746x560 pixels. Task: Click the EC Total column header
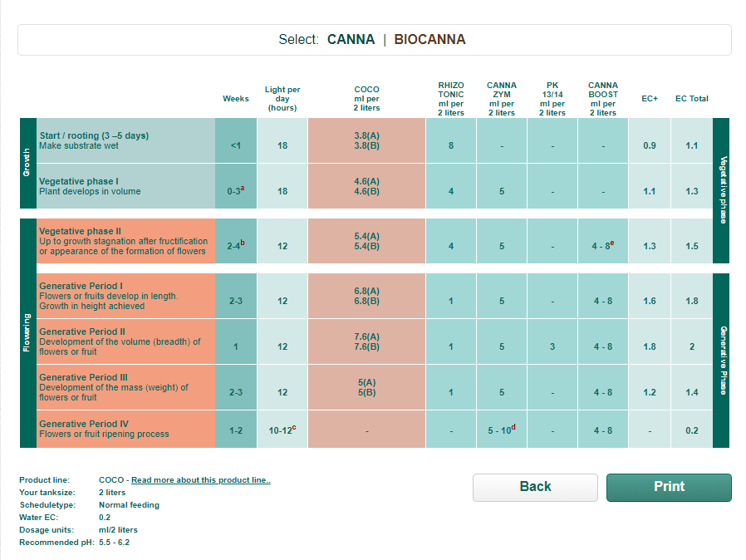[691, 99]
